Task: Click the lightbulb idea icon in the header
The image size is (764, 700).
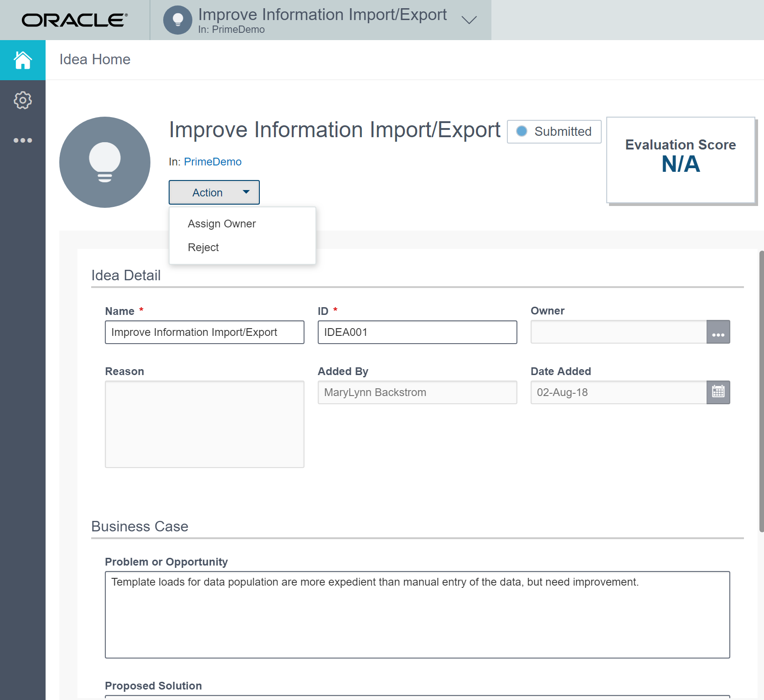Action: click(x=177, y=20)
